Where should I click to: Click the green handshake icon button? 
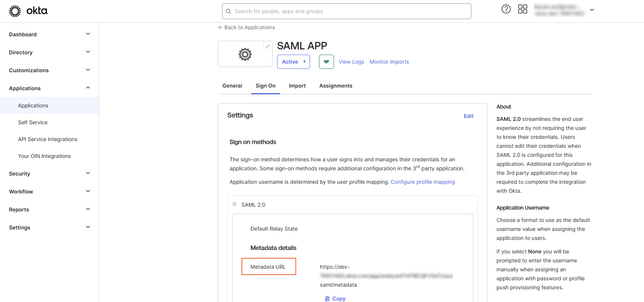326,62
